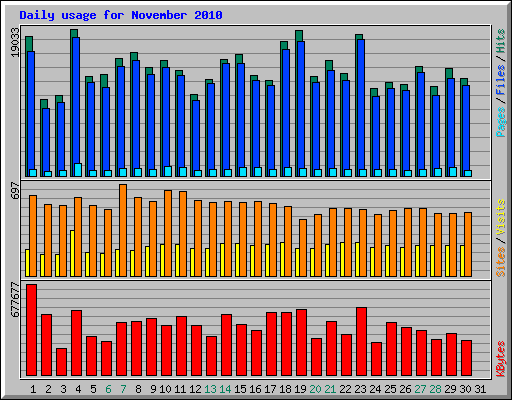
Task: Select green weekend day label "21"
Action: [x=330, y=389]
